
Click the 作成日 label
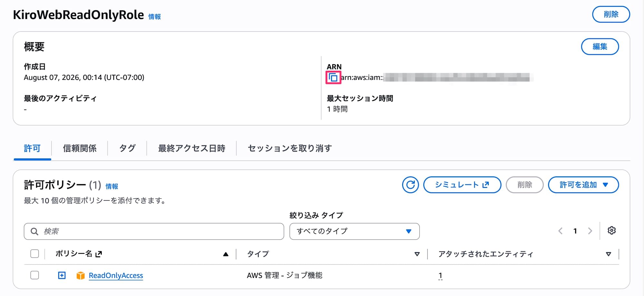(x=34, y=67)
